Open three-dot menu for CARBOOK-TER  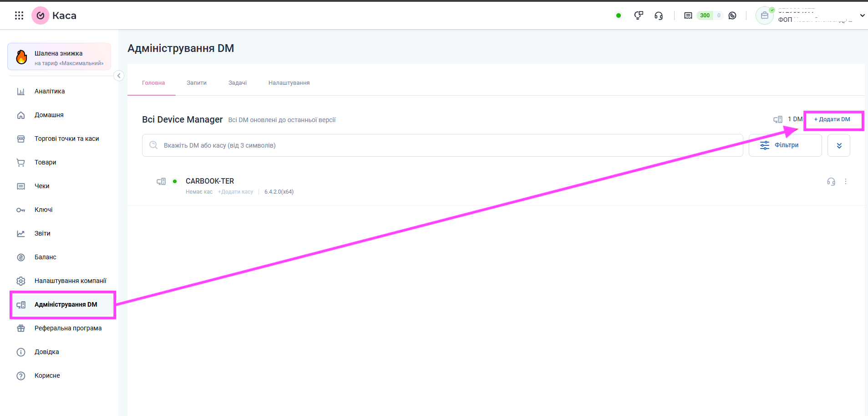tap(846, 182)
